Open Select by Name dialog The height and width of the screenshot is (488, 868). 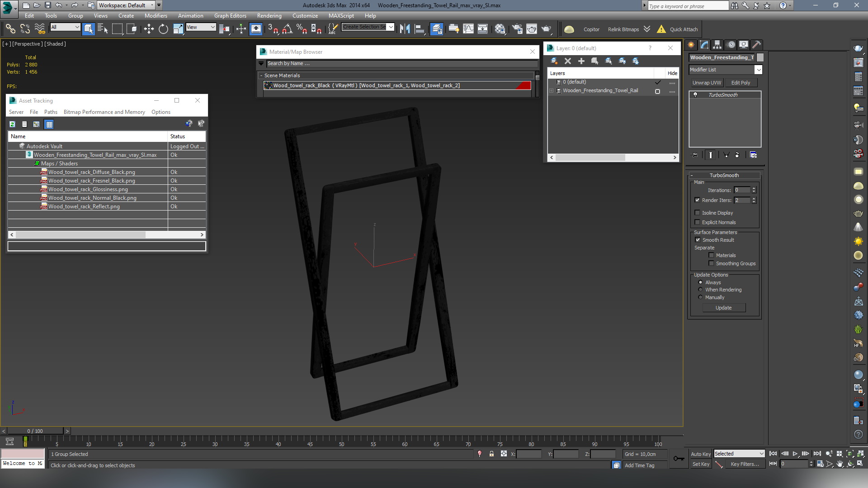tap(103, 29)
